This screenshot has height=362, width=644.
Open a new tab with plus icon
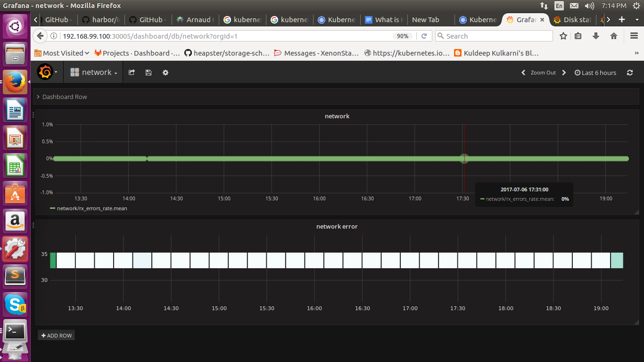[622, 19]
